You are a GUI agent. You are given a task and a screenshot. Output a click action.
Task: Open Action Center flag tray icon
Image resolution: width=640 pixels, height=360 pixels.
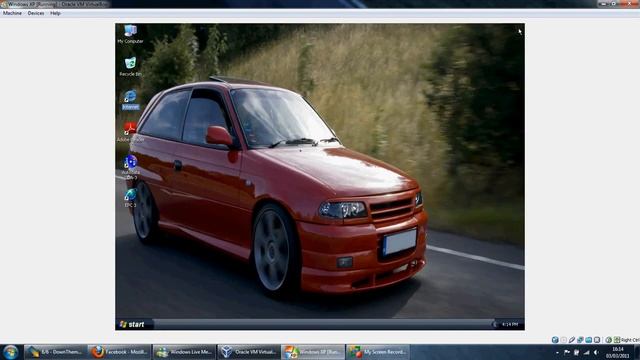(x=567, y=352)
